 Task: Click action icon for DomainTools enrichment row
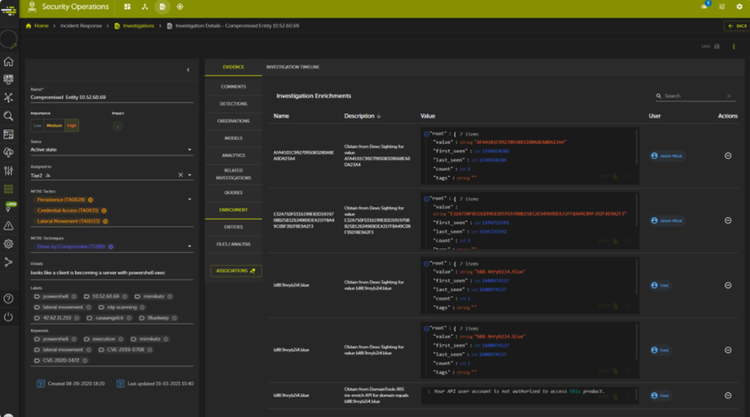click(x=728, y=395)
